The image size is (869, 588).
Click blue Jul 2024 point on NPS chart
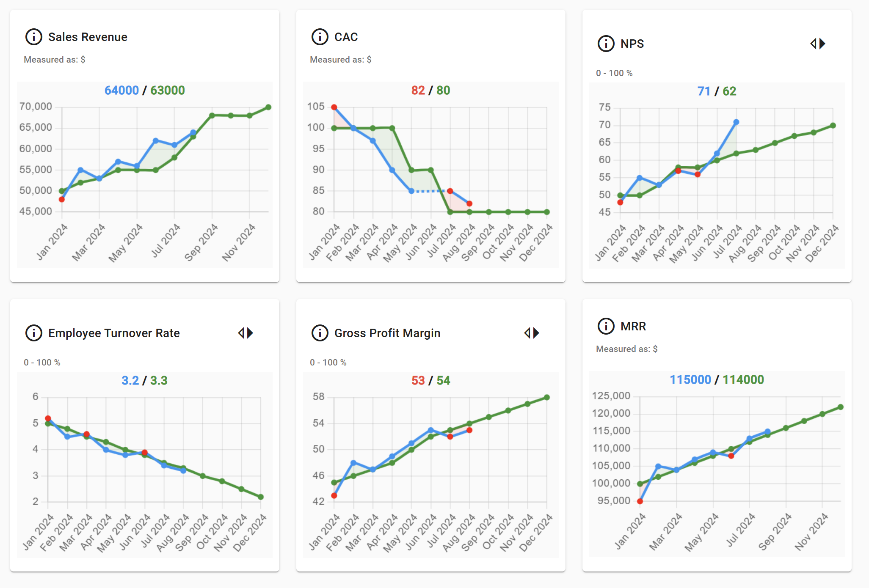click(x=736, y=122)
